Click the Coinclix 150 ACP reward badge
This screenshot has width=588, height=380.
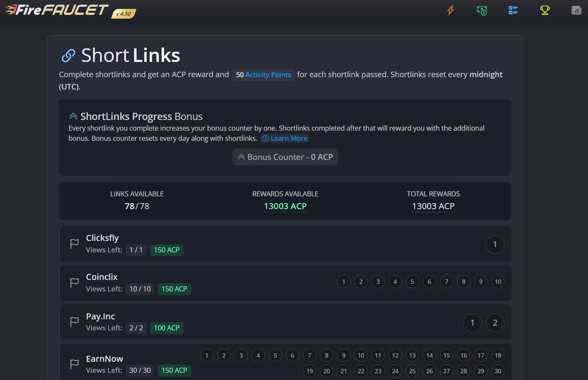click(x=174, y=289)
